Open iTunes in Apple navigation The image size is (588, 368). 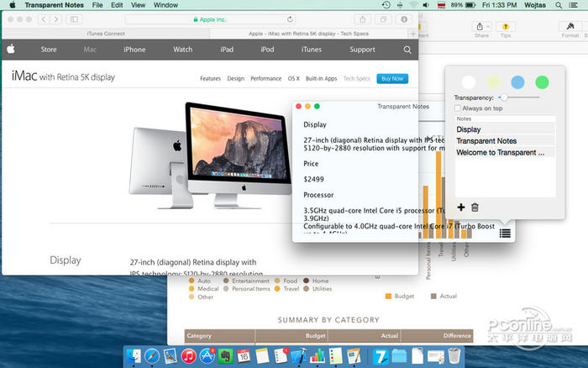click(312, 50)
